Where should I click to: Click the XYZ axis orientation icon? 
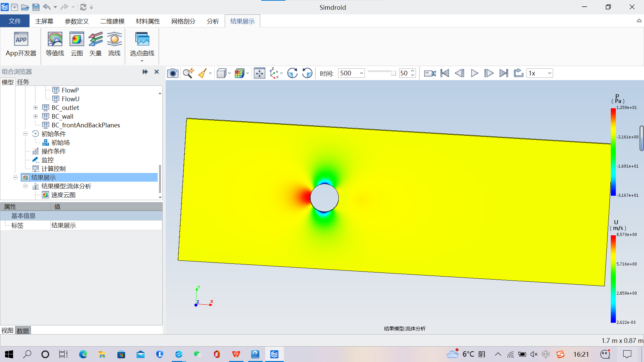click(274, 73)
